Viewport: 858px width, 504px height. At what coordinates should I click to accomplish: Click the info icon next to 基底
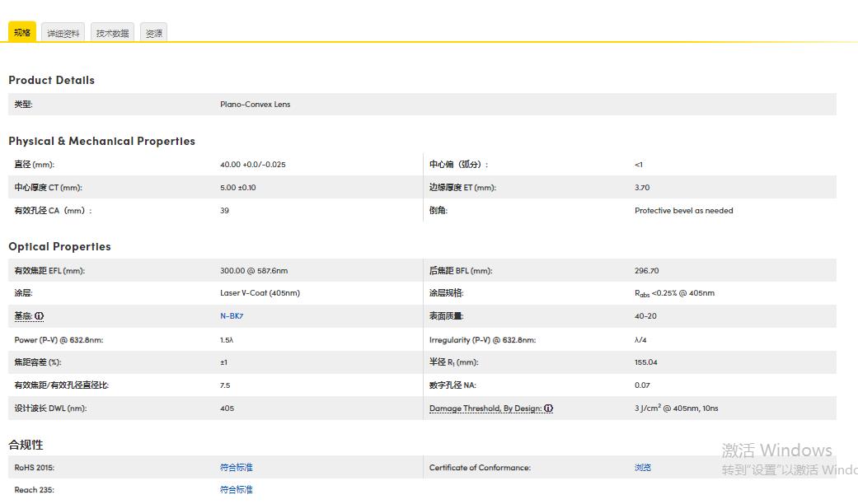click(x=40, y=315)
